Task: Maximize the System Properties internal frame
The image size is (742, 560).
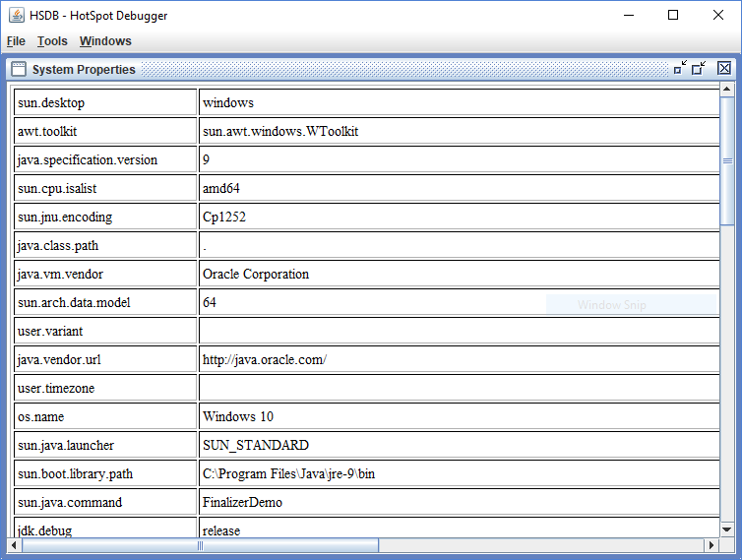Action: click(700, 68)
